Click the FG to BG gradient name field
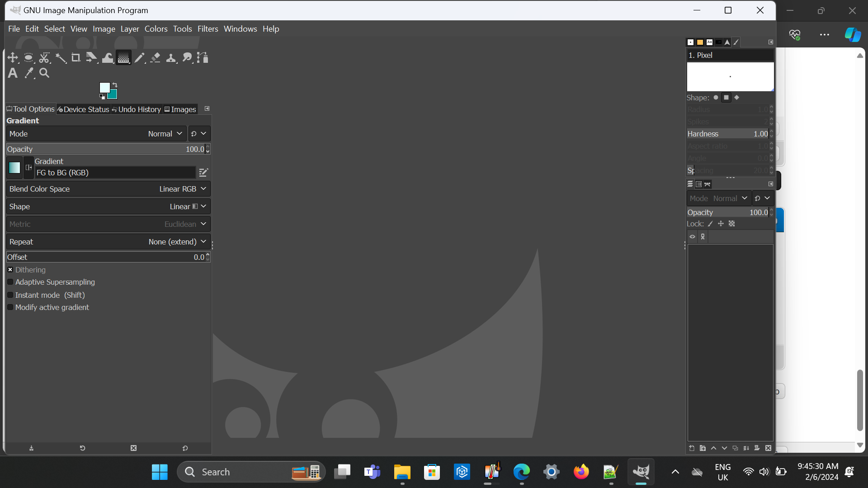Viewport: 868px width, 488px height. (x=115, y=173)
